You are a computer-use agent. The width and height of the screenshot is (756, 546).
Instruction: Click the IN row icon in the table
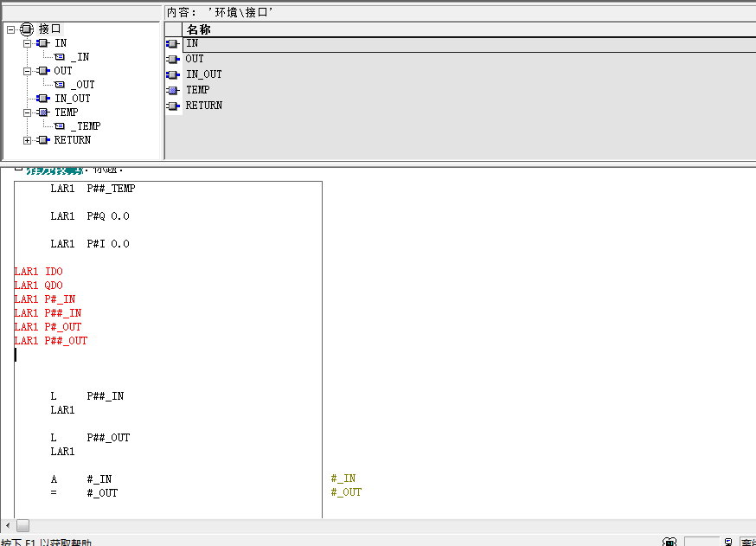(173, 44)
